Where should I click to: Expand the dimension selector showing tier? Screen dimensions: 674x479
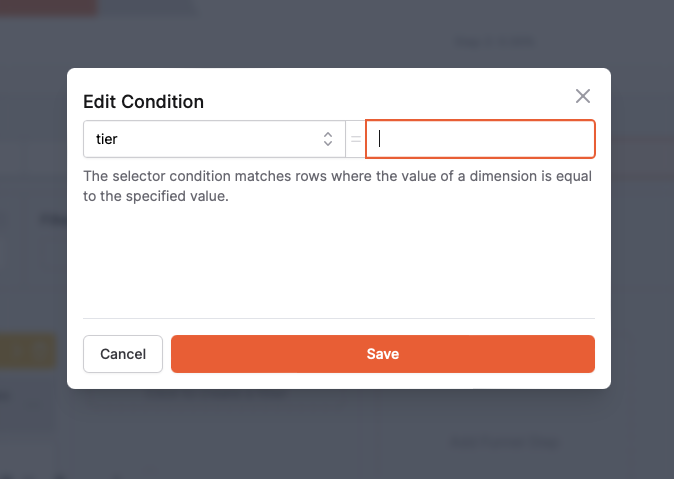(x=213, y=140)
